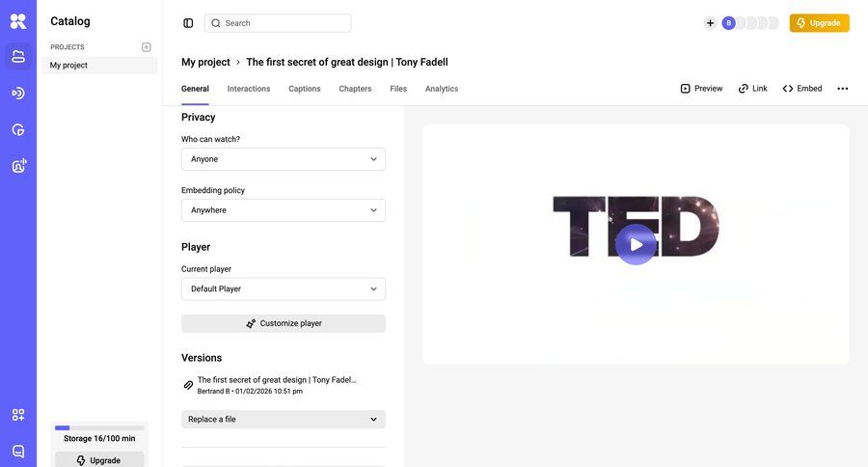The image size is (868, 467).
Task: Click into the Search field
Action: pyautogui.click(x=278, y=23)
